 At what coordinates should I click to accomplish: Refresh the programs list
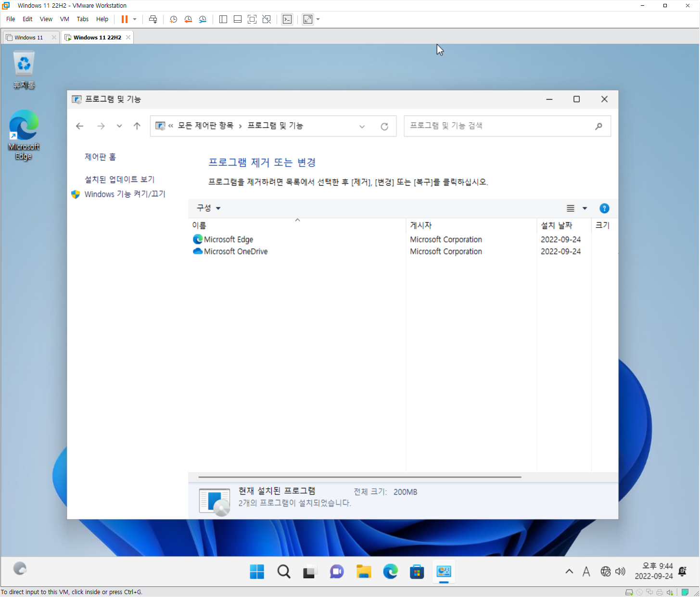(x=384, y=127)
